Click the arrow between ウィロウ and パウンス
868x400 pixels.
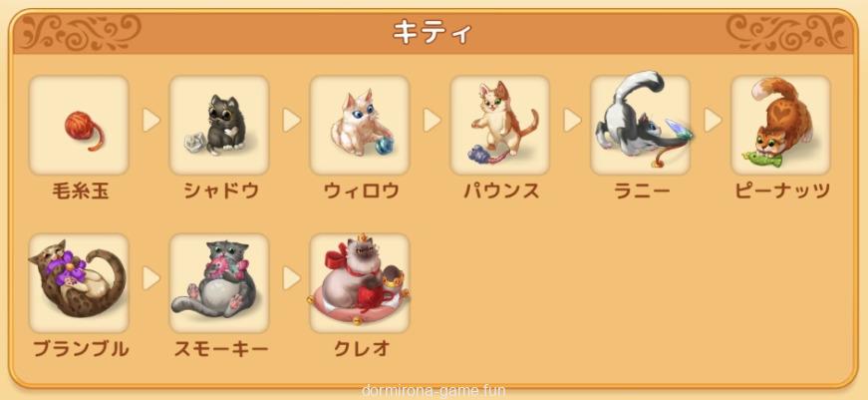point(432,121)
